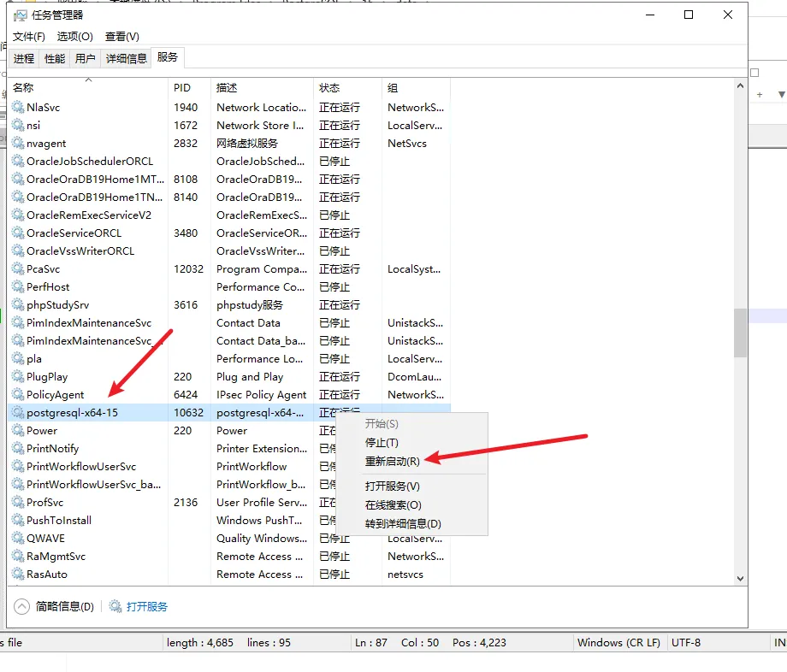Click the scrollbar down arrow

click(x=740, y=578)
